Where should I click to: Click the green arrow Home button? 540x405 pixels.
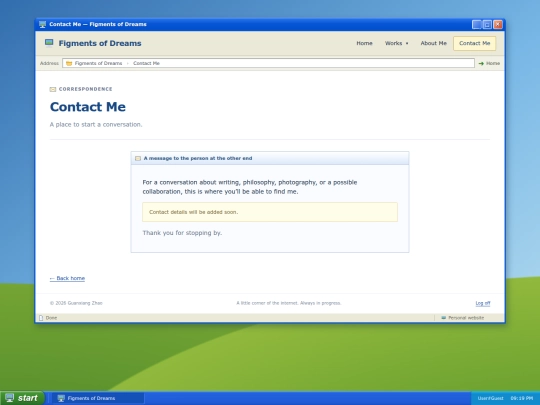click(489, 63)
